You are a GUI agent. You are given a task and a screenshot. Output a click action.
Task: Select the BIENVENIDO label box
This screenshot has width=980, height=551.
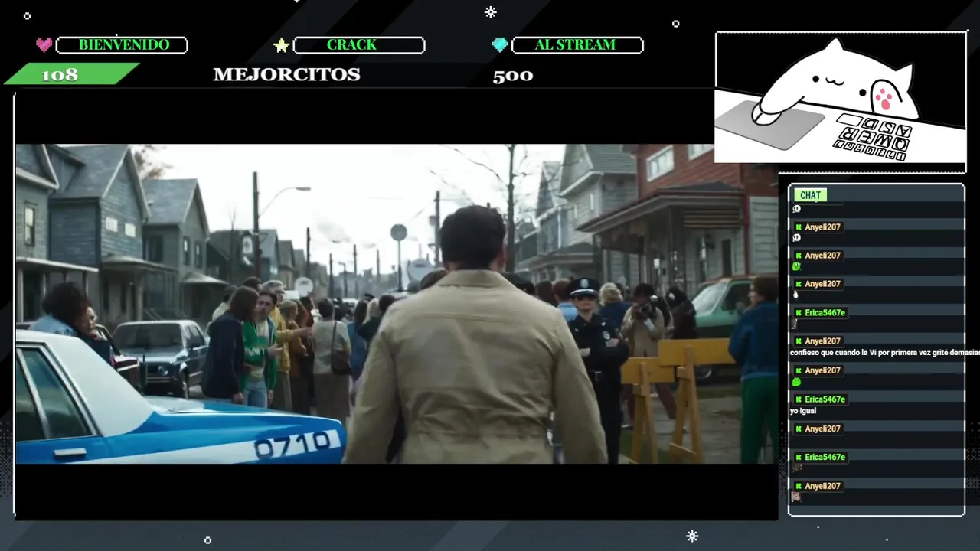point(122,45)
